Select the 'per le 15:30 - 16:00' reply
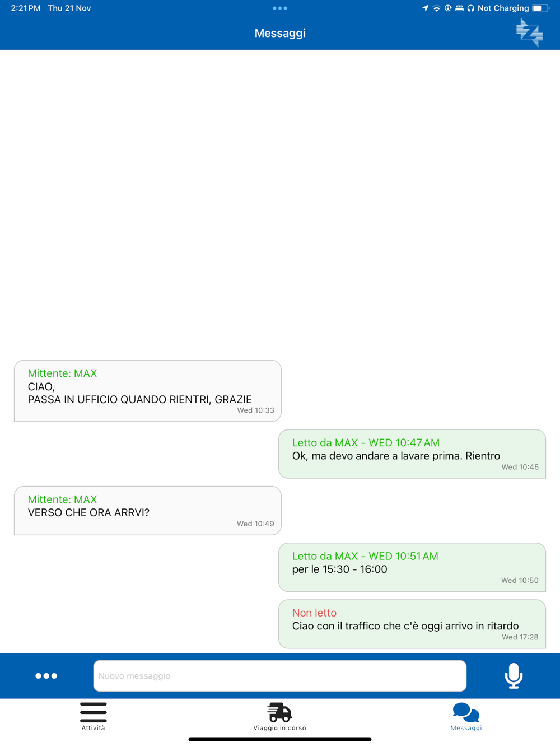 [412, 567]
